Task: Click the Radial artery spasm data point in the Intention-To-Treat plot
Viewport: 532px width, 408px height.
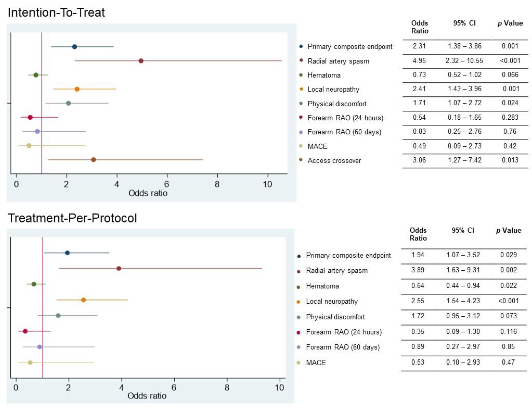Action: click(x=141, y=61)
